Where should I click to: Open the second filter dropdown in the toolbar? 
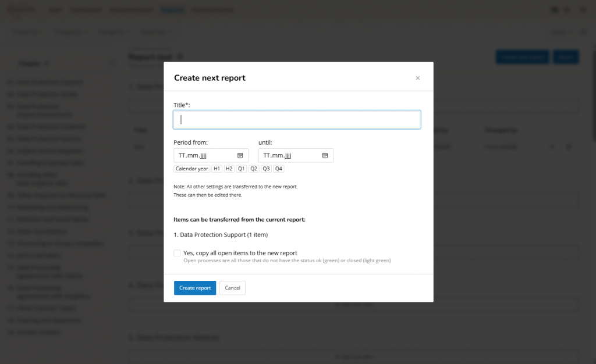[x=69, y=32]
